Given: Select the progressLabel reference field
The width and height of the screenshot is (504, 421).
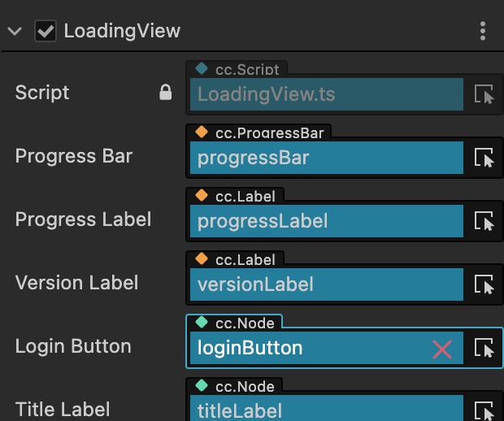Looking at the screenshot, I should (325, 221).
